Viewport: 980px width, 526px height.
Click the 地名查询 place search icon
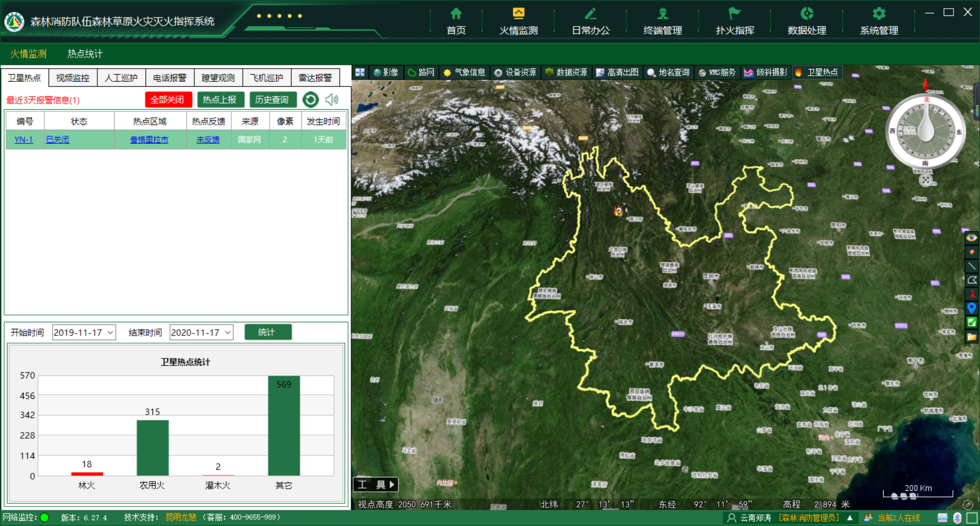pos(651,73)
